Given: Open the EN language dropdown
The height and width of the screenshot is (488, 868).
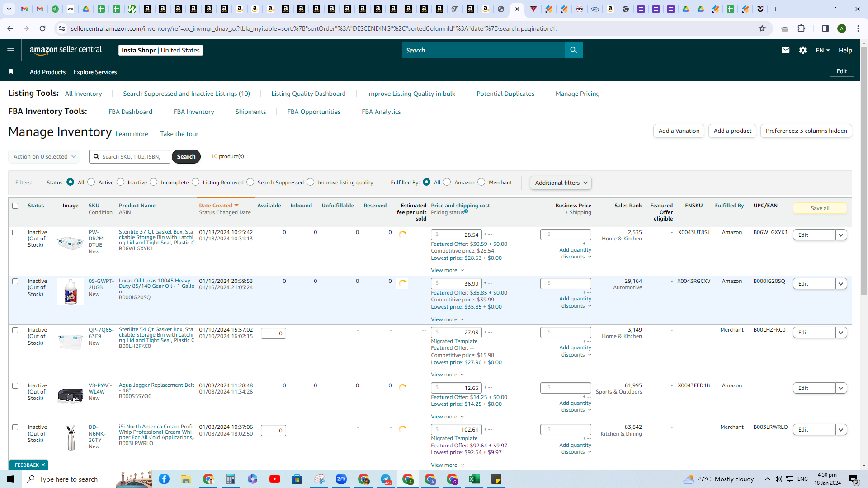Looking at the screenshot, I should 823,50.
